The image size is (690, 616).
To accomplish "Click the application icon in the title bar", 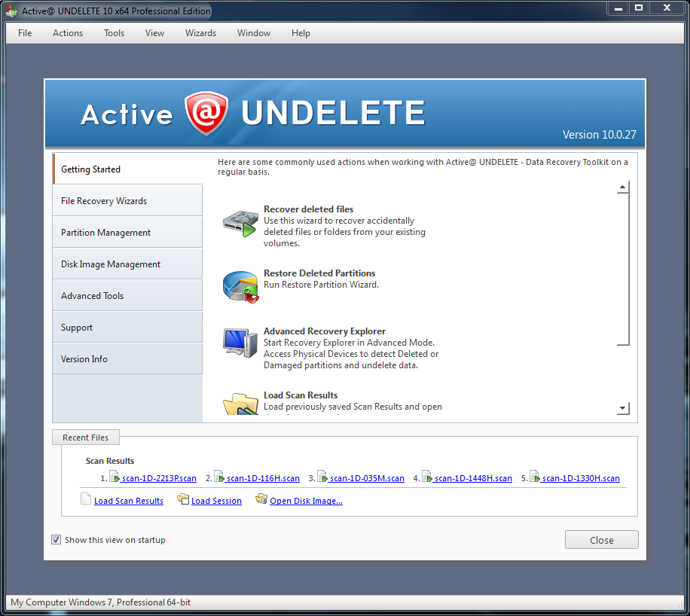I will pyautogui.click(x=11, y=11).
